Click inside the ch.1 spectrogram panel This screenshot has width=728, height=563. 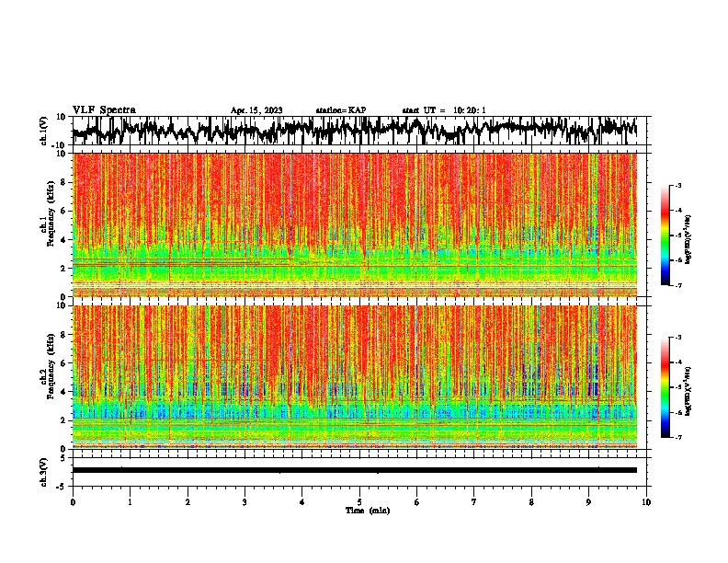[355, 224]
